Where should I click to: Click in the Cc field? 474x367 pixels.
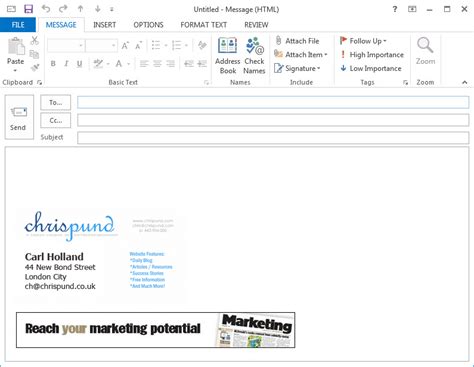(x=273, y=120)
